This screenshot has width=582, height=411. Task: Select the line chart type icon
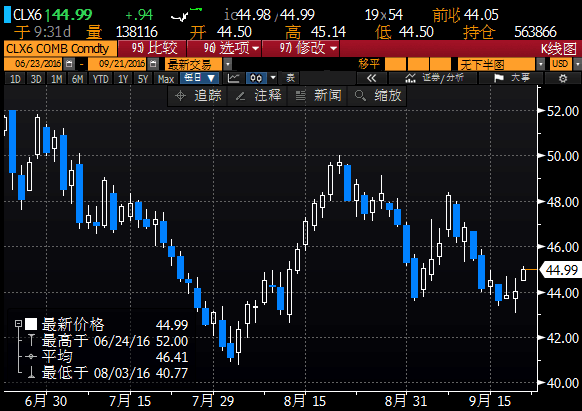click(x=233, y=78)
